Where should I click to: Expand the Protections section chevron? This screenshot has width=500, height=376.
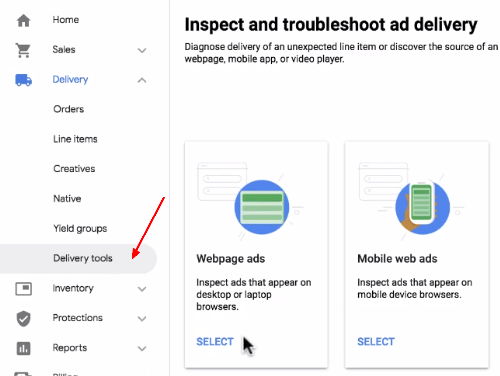(142, 319)
